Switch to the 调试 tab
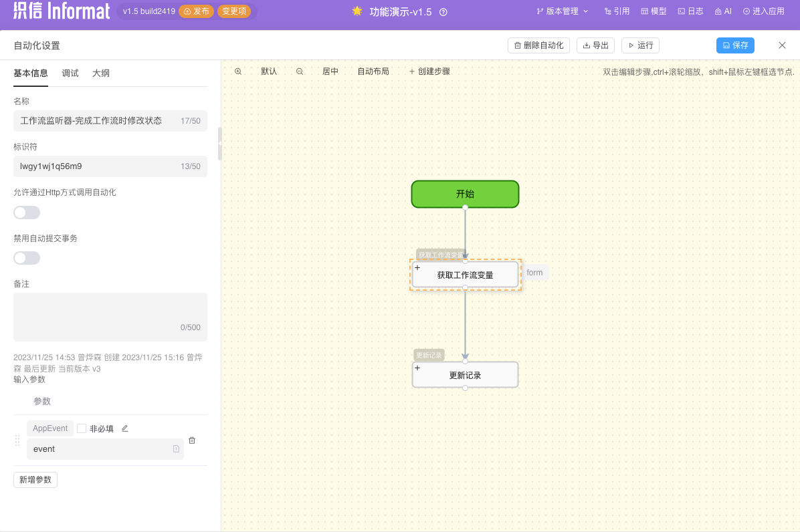 point(70,74)
